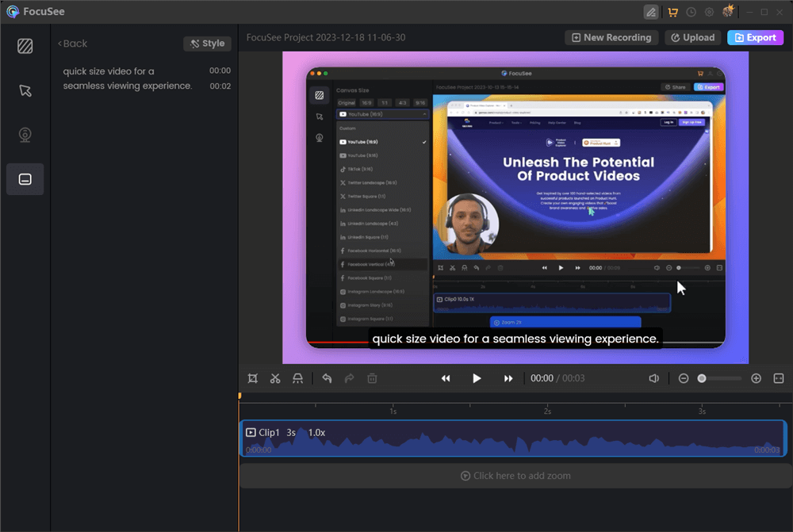Click the video preview canvas
The height and width of the screenshot is (532, 793).
click(x=515, y=208)
